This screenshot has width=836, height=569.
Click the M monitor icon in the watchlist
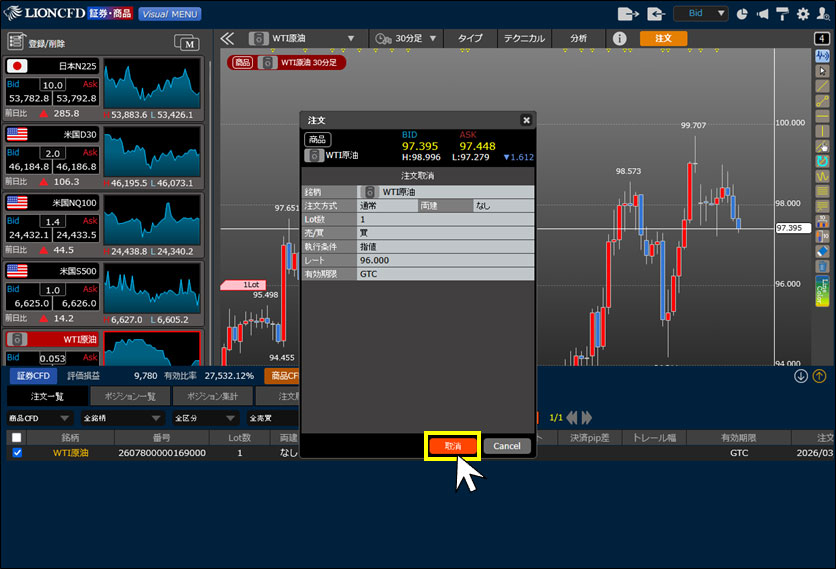[x=186, y=42]
